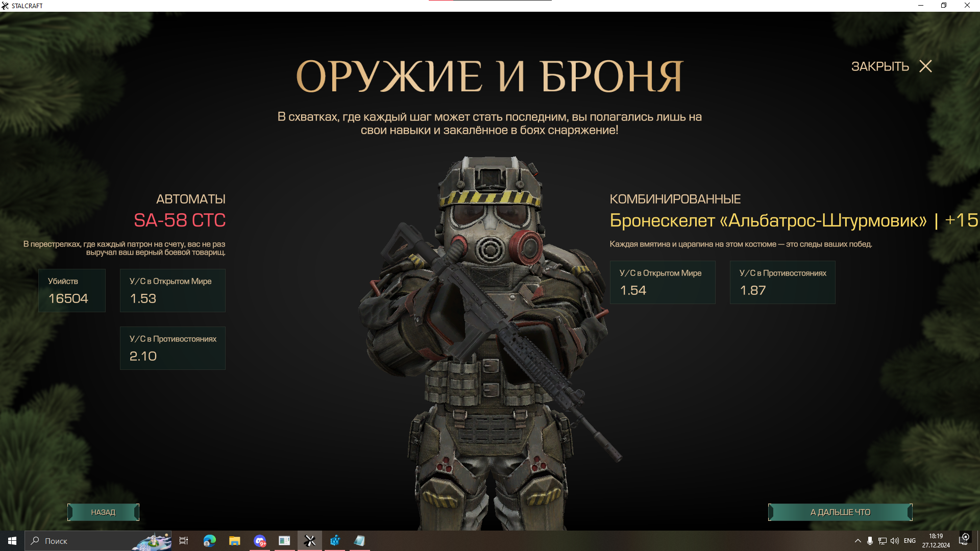Click the КОМБИНИРОВАННЫЕ category label
This screenshot has width=980, height=551.
[675, 199]
